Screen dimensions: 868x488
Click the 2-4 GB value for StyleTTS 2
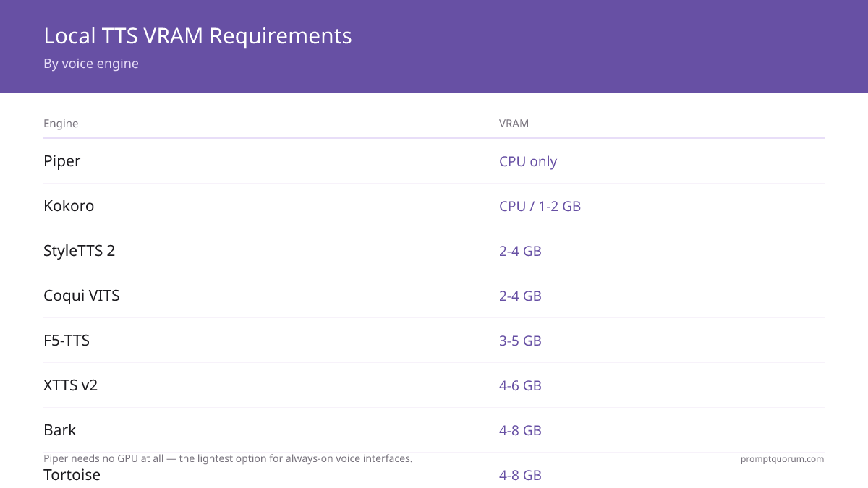click(x=520, y=251)
